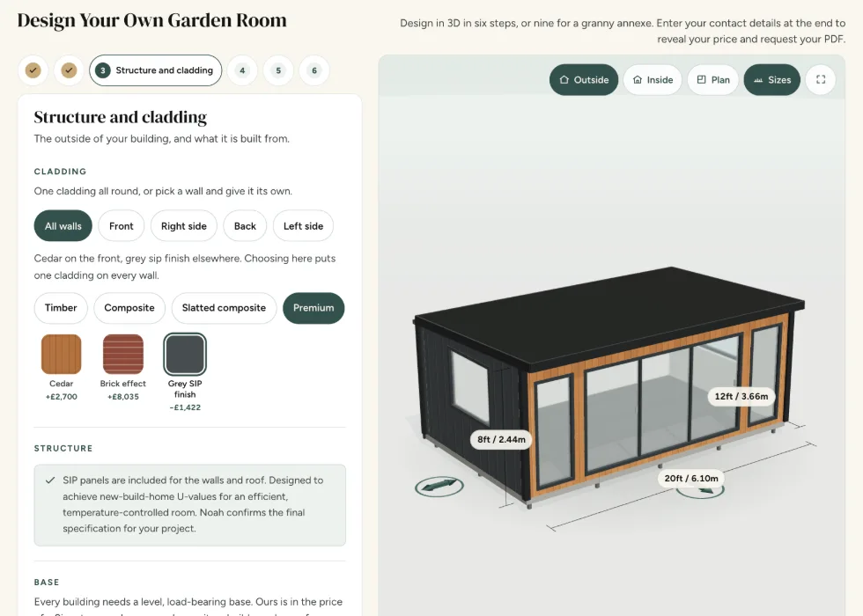Click the width resize handle below 20ft label

pyautogui.click(x=700, y=491)
